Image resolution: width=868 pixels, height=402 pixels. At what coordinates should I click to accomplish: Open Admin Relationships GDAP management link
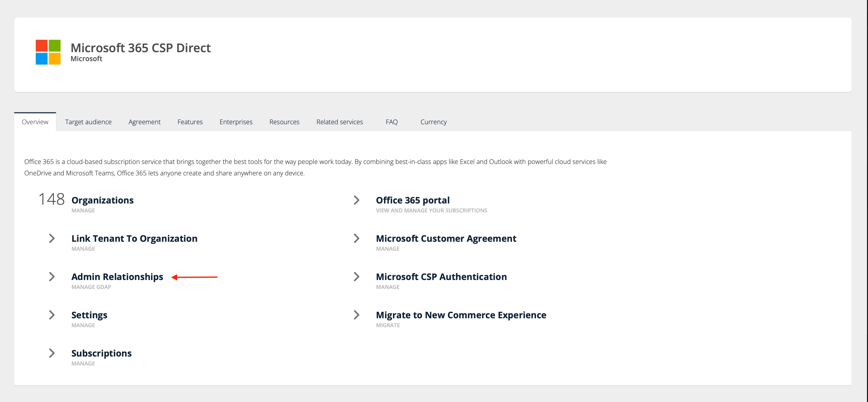coord(117,277)
